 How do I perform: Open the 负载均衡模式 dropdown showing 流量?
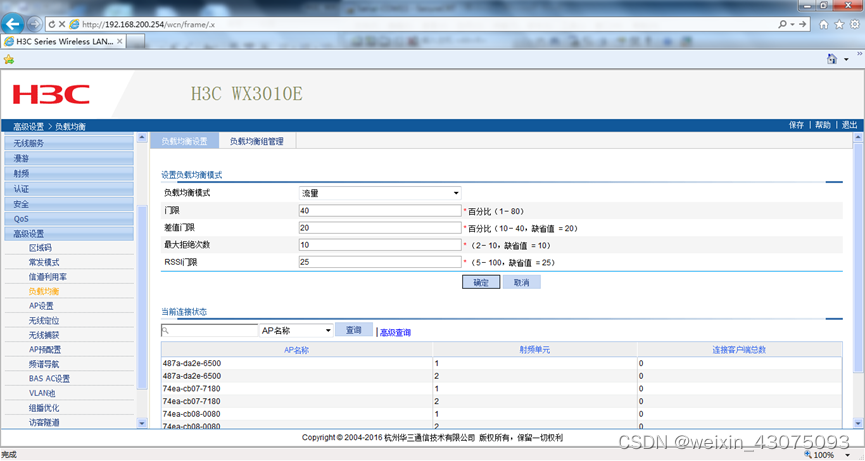pyautogui.click(x=380, y=193)
